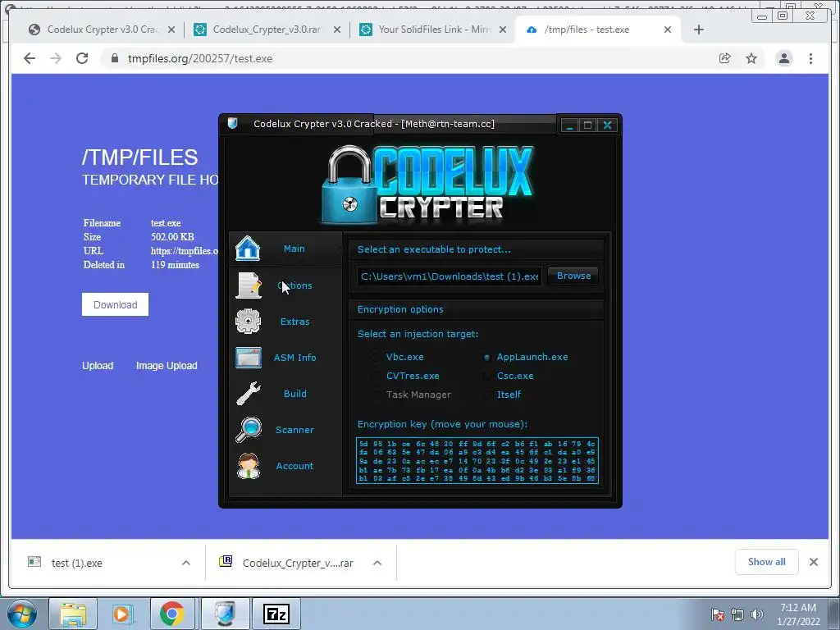Open the Extras gear icon

pos(248,322)
